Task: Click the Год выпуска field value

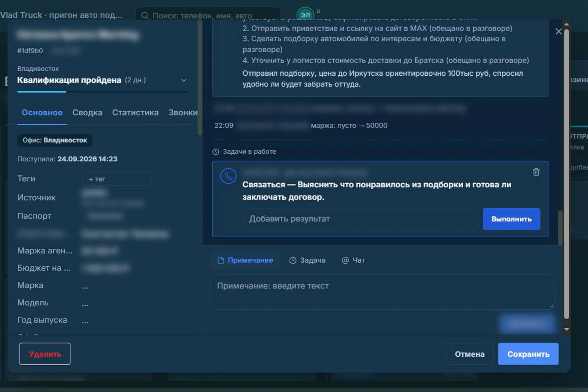Action: 85,321
